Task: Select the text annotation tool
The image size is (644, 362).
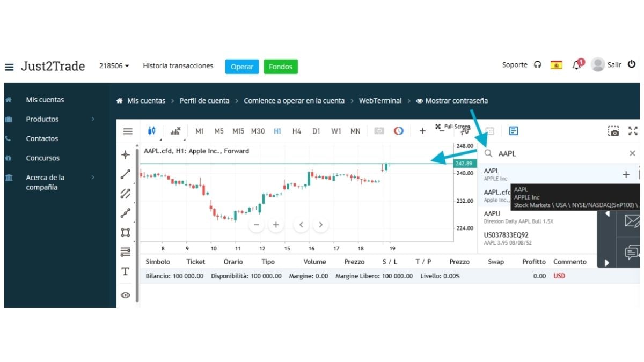Action: (x=125, y=271)
